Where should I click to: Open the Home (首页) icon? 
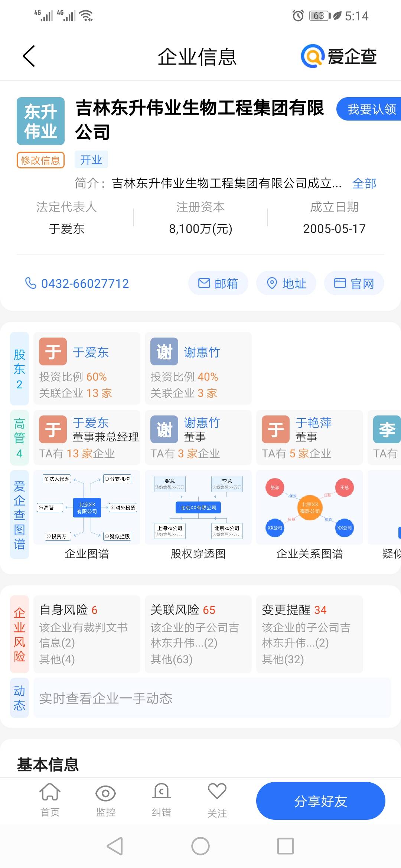(x=50, y=793)
